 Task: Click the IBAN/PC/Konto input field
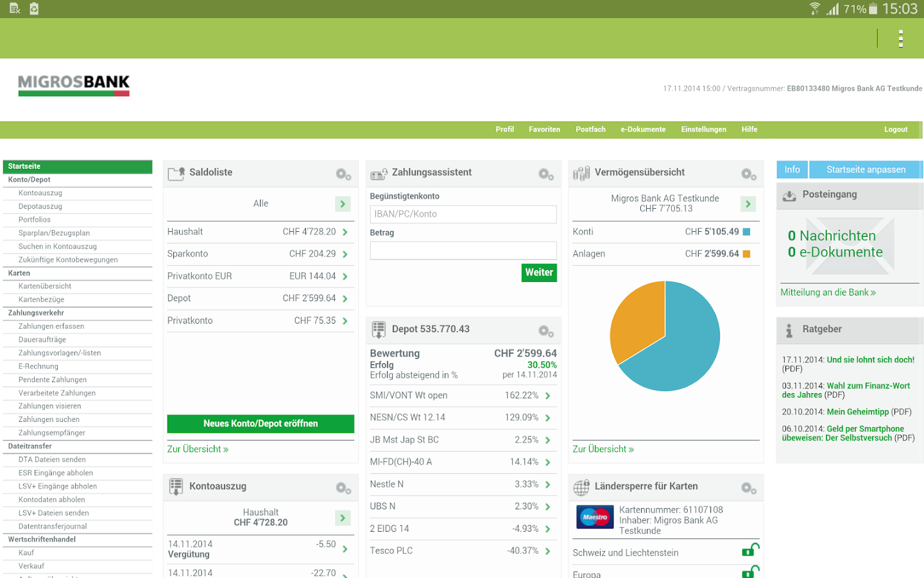(463, 215)
